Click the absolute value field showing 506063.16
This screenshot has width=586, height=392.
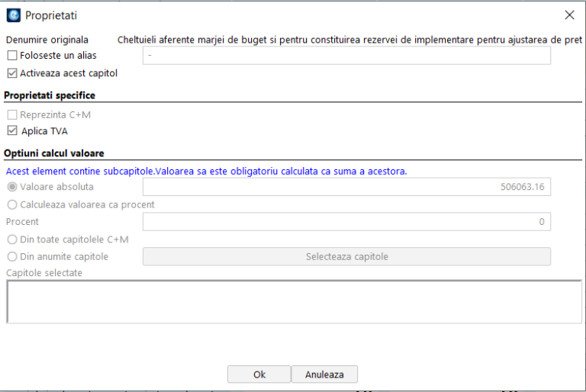click(346, 187)
